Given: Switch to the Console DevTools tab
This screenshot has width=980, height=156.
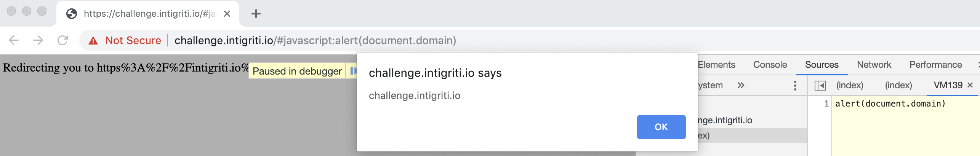Looking at the screenshot, I should pos(770,65).
